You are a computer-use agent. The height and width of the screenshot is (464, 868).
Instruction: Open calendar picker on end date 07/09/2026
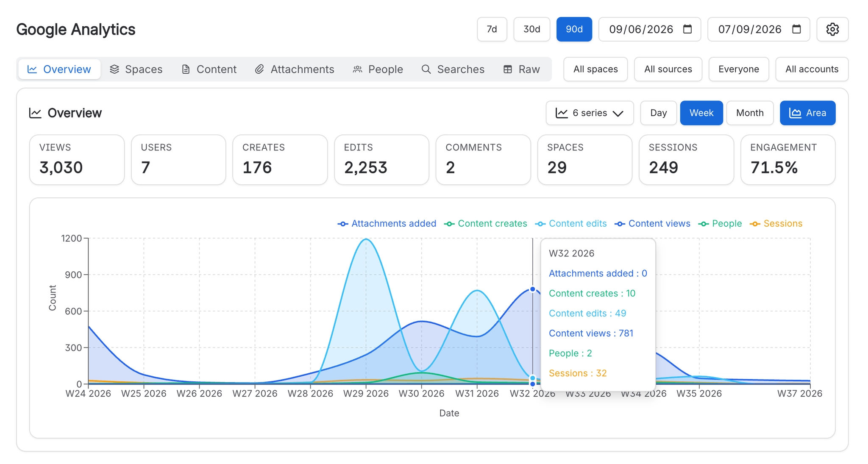point(797,29)
